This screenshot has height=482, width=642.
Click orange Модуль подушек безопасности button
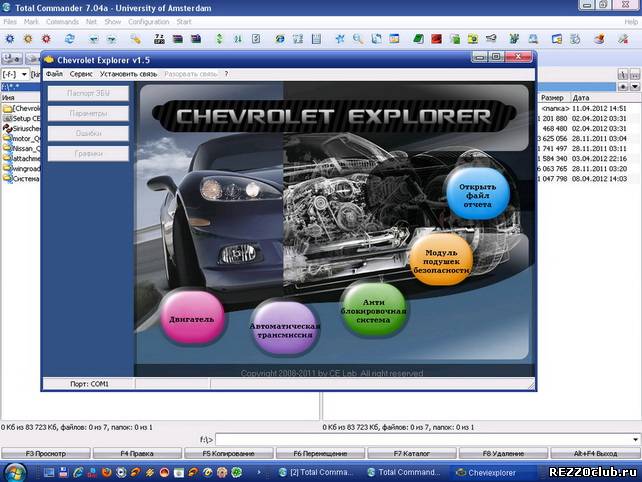pyautogui.click(x=441, y=260)
